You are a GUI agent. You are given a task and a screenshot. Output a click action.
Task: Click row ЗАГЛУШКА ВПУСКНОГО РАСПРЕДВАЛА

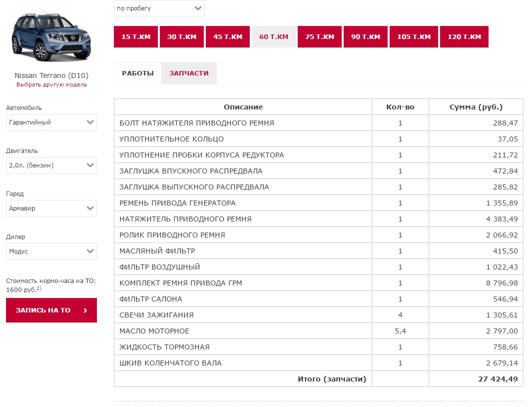[319, 171]
